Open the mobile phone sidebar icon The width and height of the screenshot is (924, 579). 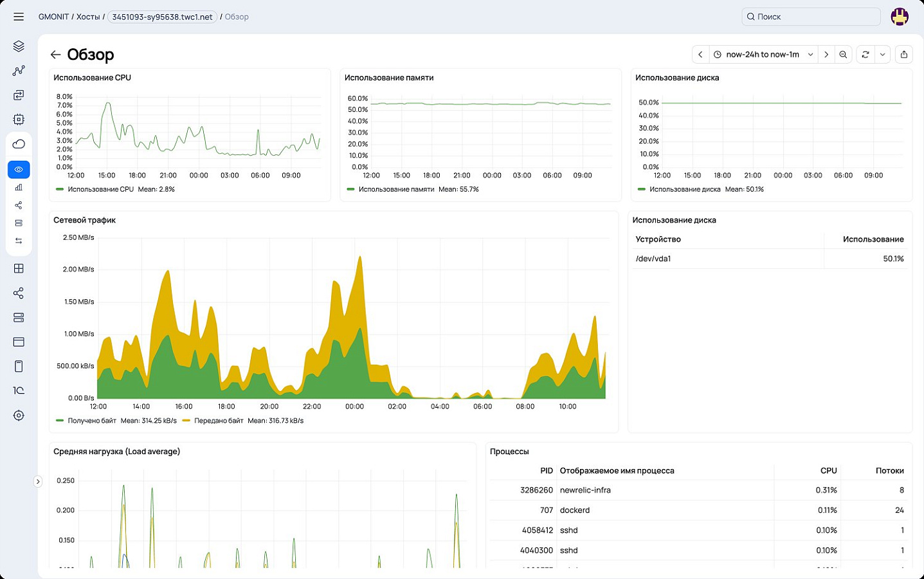(x=19, y=367)
